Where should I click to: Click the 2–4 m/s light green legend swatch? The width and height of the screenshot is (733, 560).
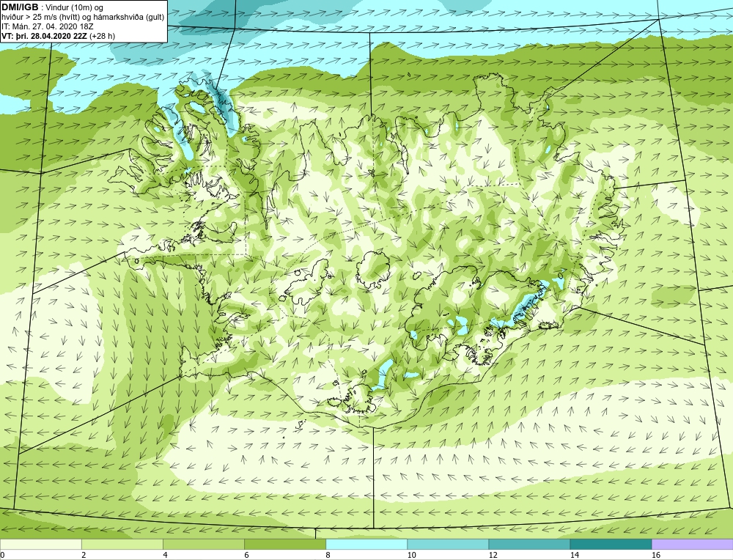coord(122,544)
